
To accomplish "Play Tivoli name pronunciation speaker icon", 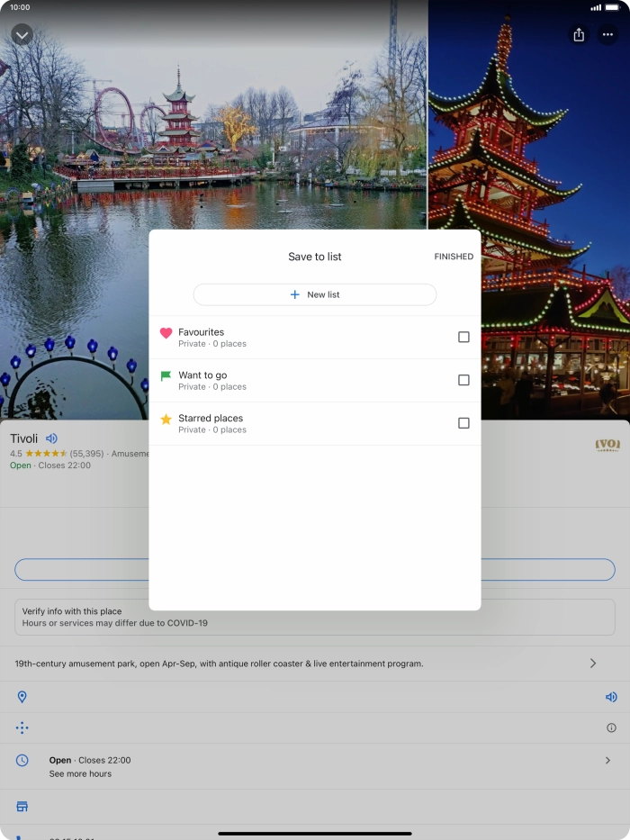I will [x=51, y=438].
